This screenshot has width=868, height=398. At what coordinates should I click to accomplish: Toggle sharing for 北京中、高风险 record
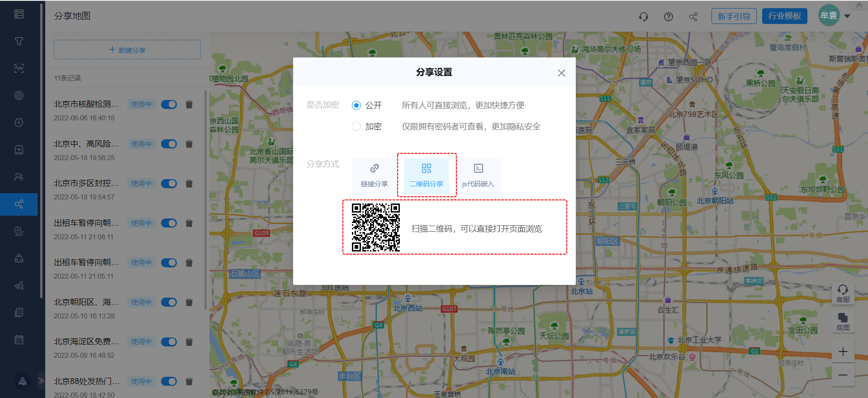pos(169,144)
